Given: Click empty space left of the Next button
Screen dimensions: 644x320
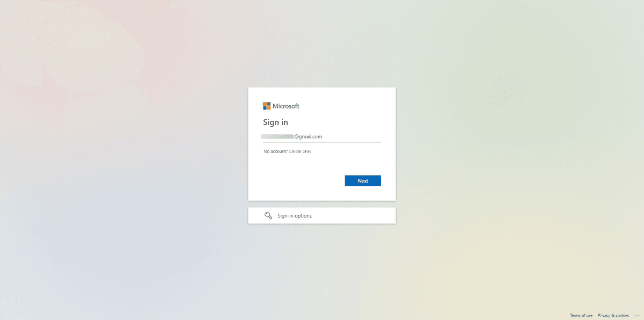Looking at the screenshot, I should 301,181.
